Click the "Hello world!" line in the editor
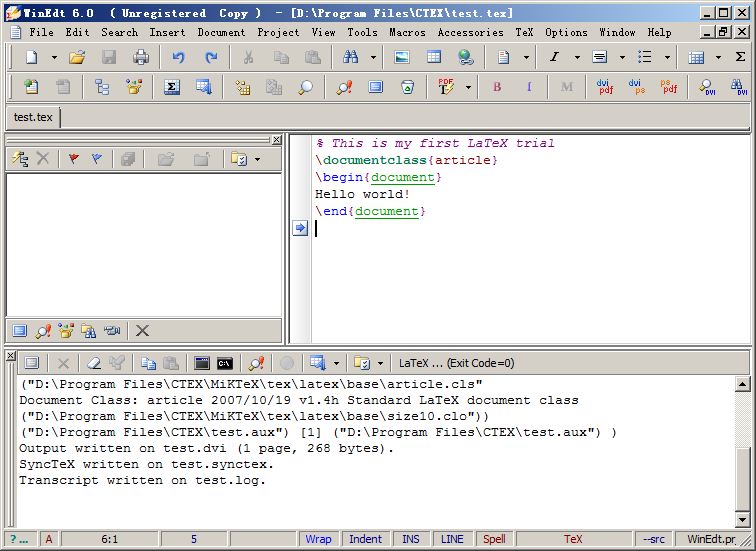 363,194
